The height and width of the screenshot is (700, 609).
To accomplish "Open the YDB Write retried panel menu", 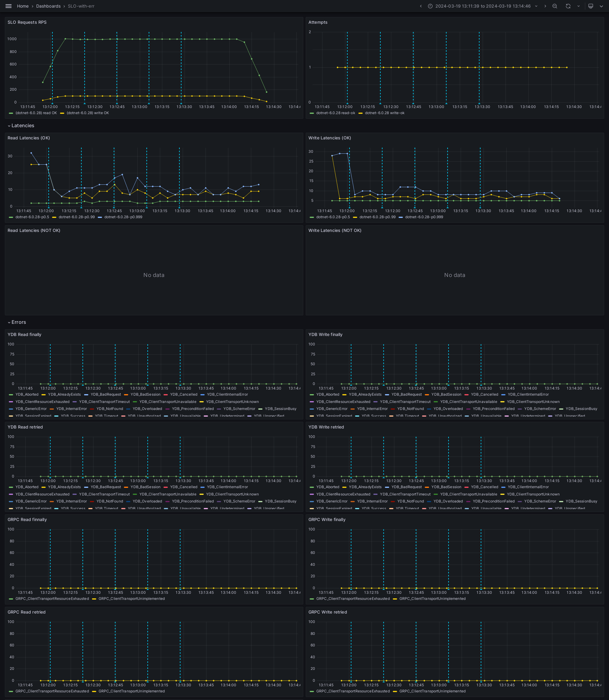I will pyautogui.click(x=326, y=427).
